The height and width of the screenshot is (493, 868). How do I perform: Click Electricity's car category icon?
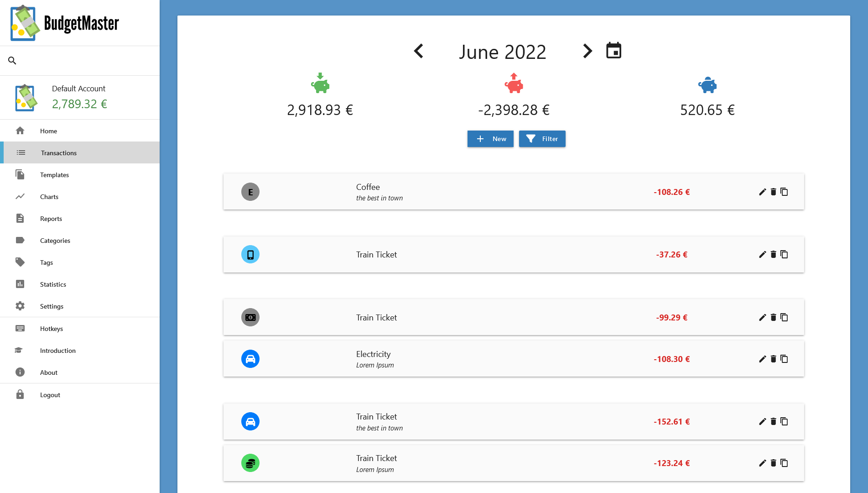tap(250, 359)
